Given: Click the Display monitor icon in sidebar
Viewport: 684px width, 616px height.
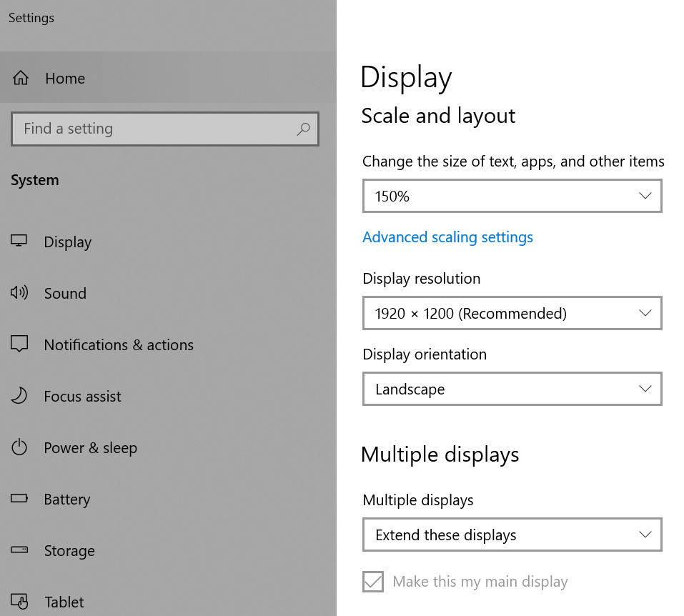Looking at the screenshot, I should (x=19, y=241).
